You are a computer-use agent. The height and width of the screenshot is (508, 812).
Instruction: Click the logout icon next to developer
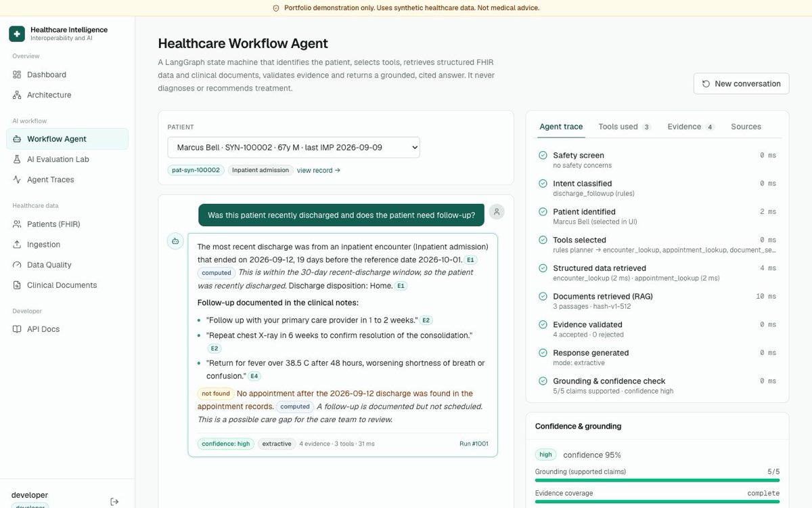click(x=114, y=502)
